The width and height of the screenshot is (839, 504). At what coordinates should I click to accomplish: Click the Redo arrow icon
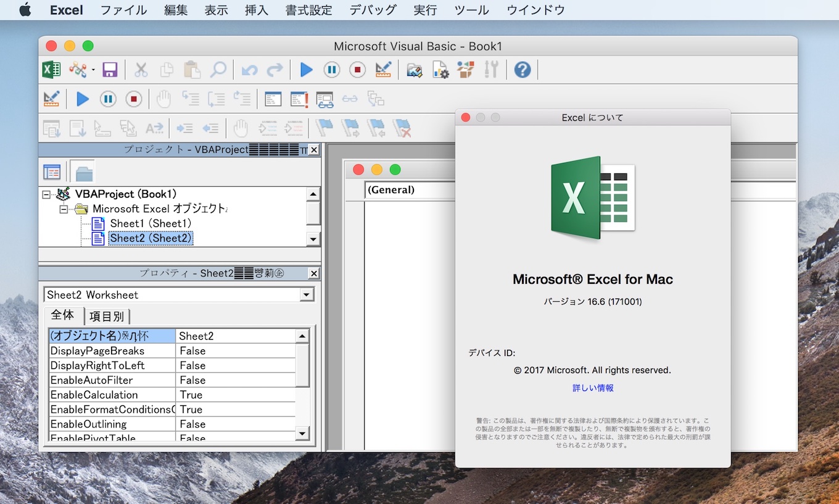pyautogui.click(x=275, y=70)
